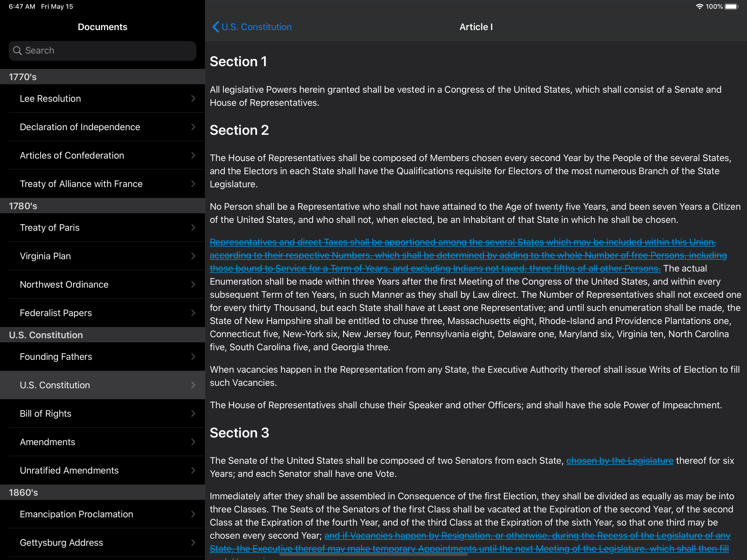Tap chevron beside Gettysburg Address
Image resolution: width=747 pixels, height=560 pixels.
tap(193, 542)
